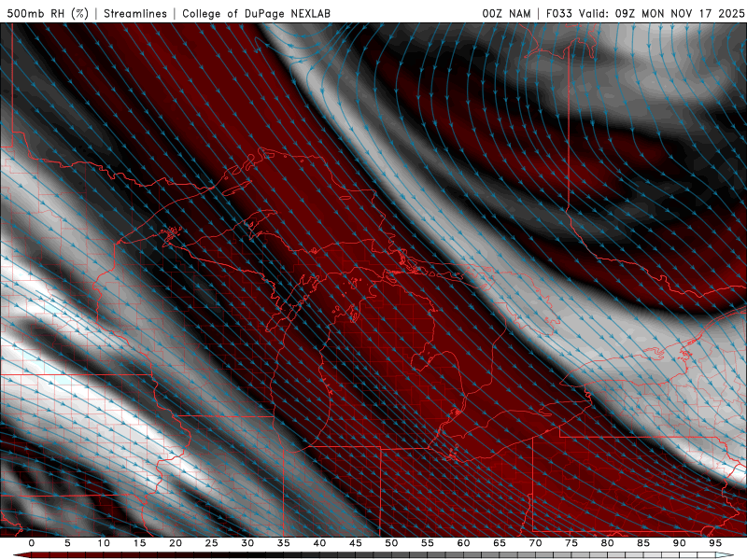Select the "Streamlines" header label
The width and height of the screenshot is (747, 560).
[x=135, y=13]
